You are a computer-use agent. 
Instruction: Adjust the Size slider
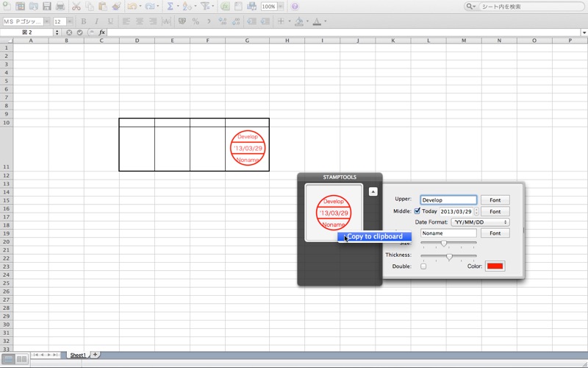[444, 244]
